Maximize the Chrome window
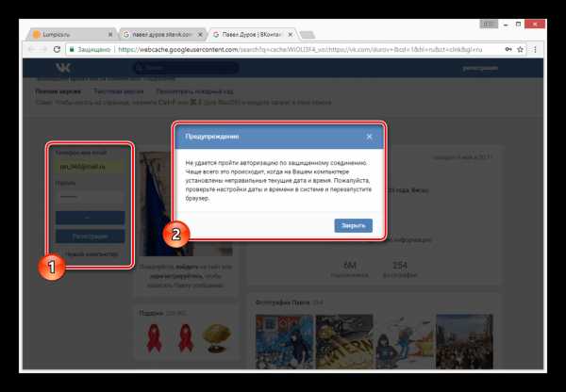 518,24
